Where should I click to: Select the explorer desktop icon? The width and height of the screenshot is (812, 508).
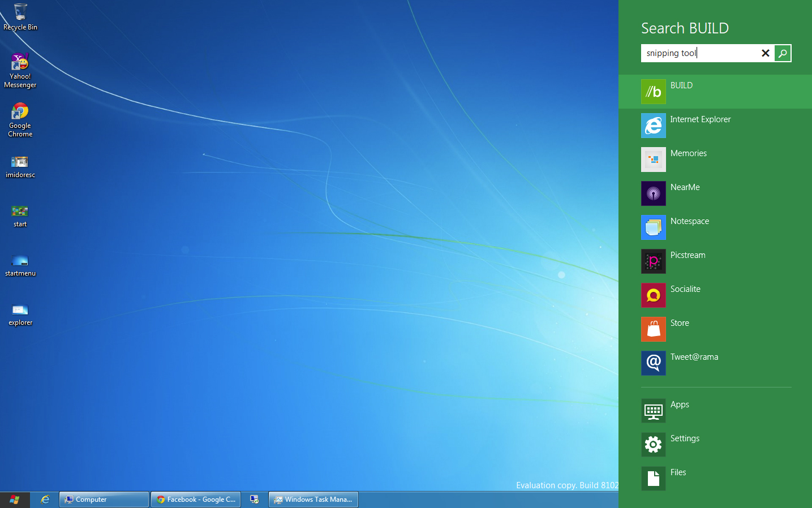[x=20, y=315]
